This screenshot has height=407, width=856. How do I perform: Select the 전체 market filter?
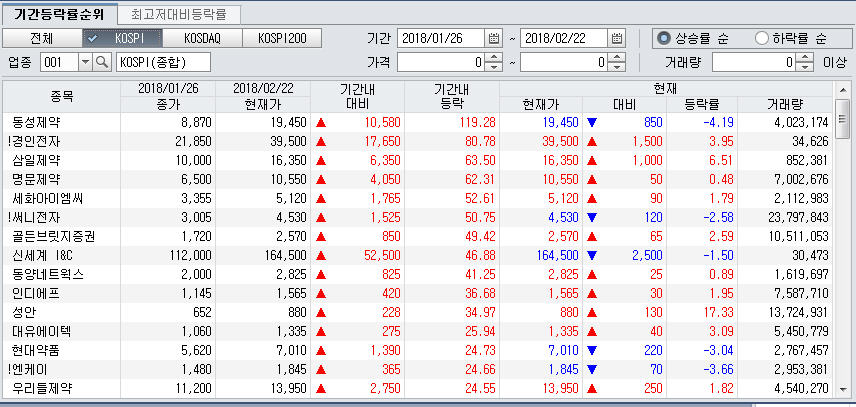coord(42,38)
